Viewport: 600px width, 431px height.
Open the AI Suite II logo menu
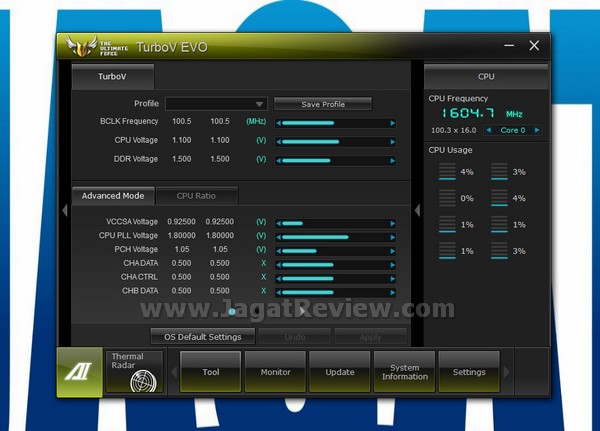coord(80,372)
